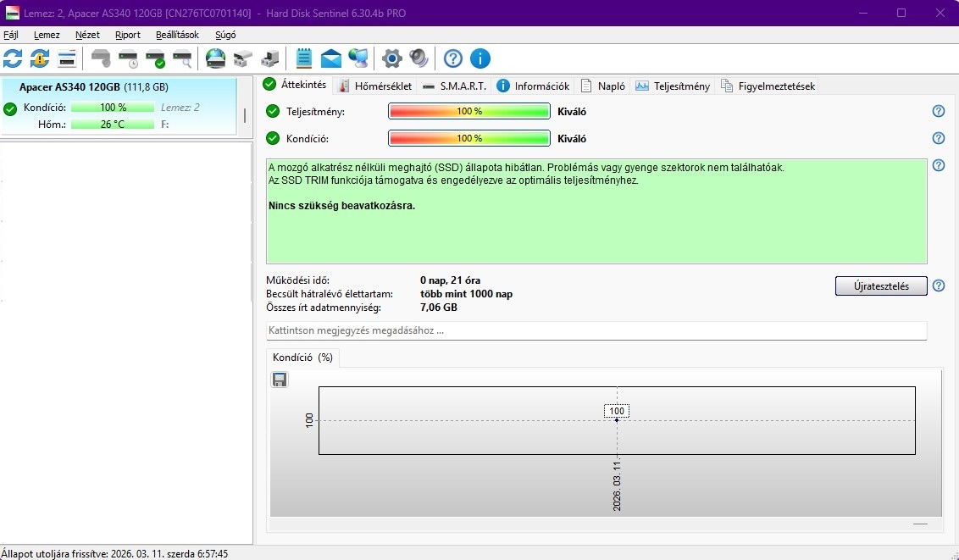
Task: Open the Lemez menu
Action: [x=47, y=35]
